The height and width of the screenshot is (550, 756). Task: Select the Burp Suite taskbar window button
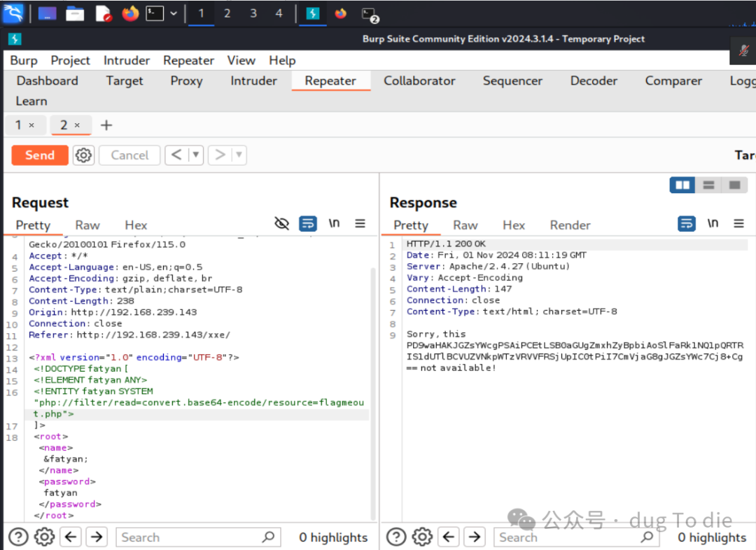pyautogui.click(x=313, y=13)
